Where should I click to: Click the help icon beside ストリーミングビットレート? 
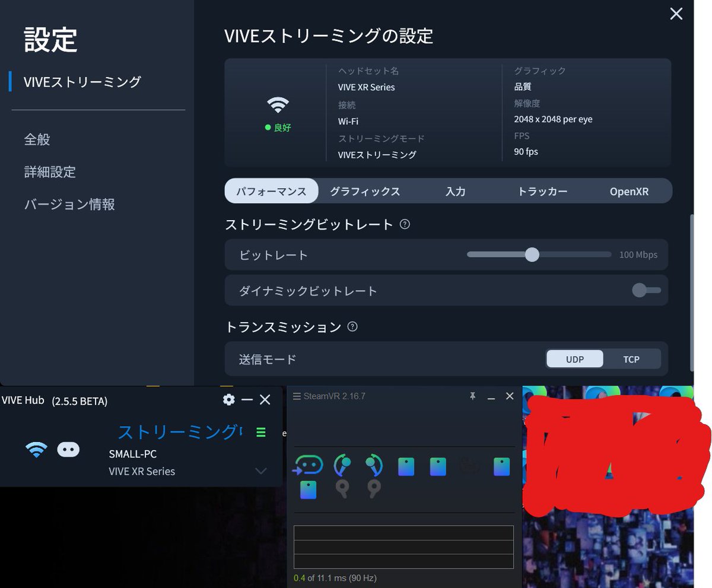coord(405,224)
